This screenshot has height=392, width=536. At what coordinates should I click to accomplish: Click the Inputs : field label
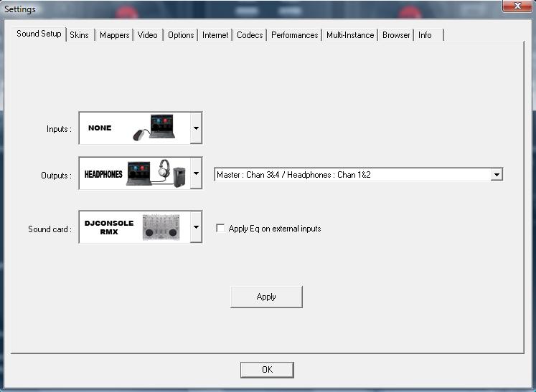click(x=59, y=129)
